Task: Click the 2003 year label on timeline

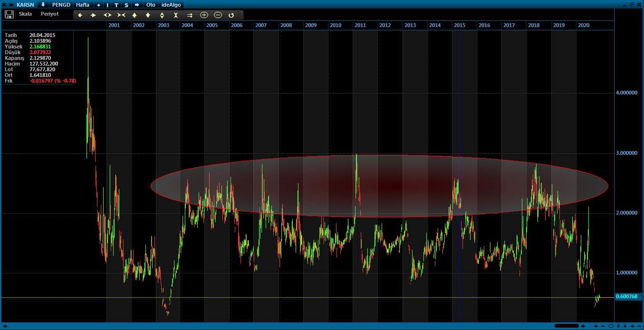Action: [163, 25]
